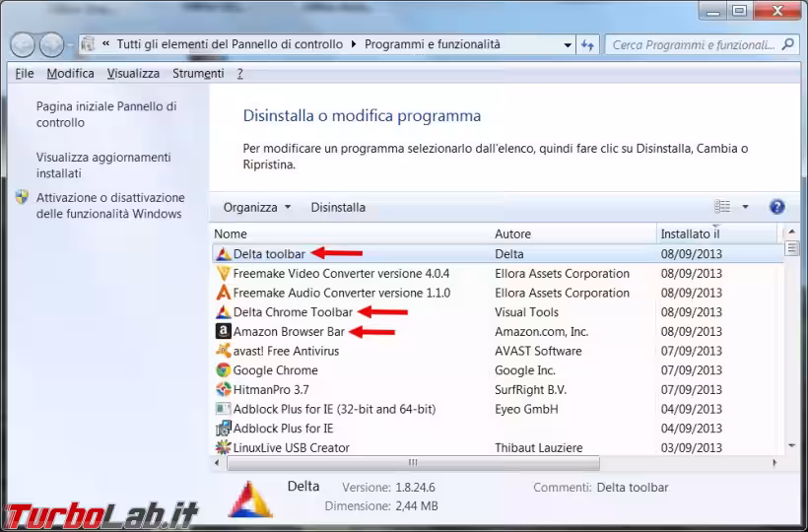808x532 pixels.
Task: Open the ? help menu
Action: coord(240,74)
